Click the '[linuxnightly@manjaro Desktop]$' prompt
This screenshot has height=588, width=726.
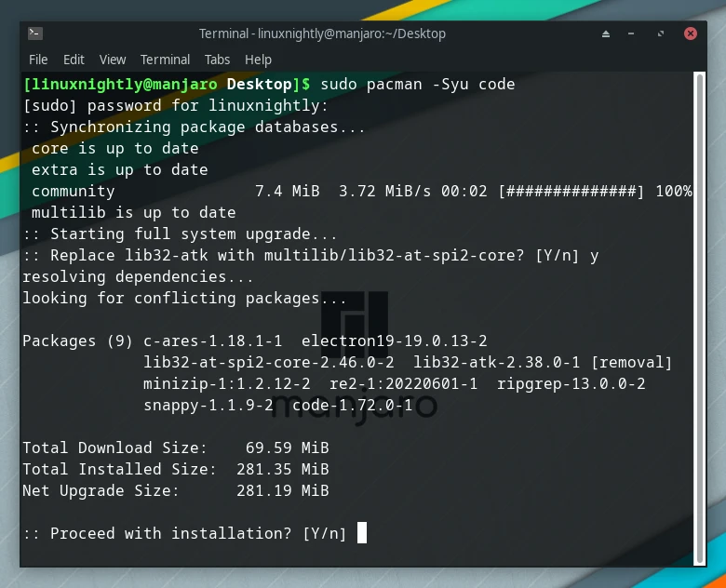coord(167,85)
